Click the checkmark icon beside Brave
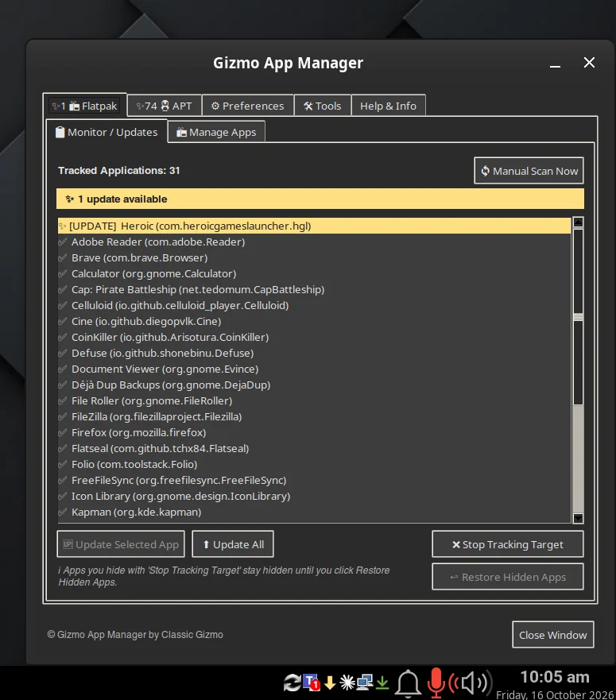616x700 pixels. click(63, 258)
